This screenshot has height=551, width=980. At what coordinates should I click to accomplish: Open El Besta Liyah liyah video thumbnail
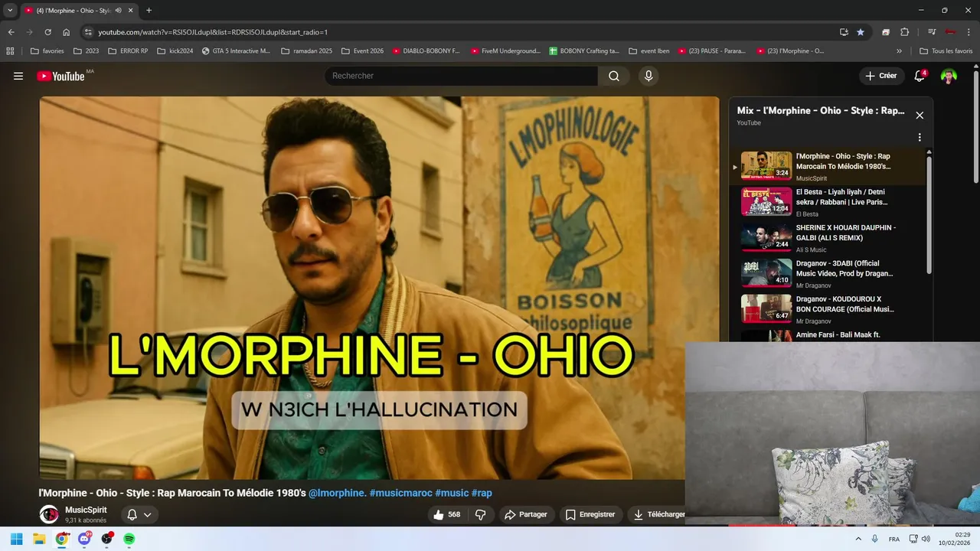tap(766, 201)
